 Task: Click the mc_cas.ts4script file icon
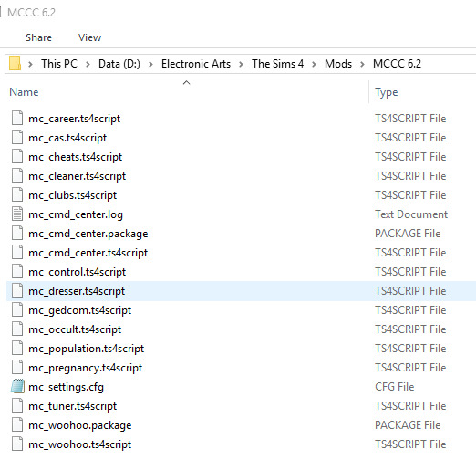[x=17, y=137]
